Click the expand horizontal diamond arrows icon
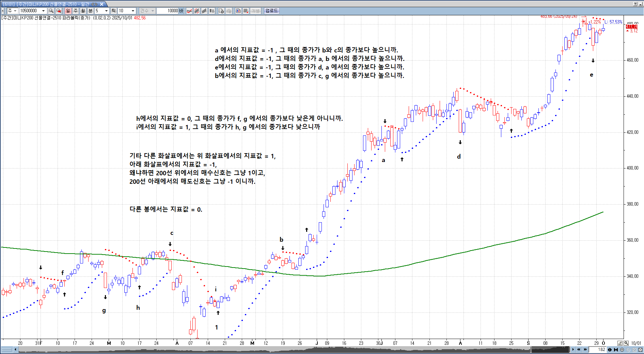This screenshot has height=354, width=644. (x=610, y=350)
